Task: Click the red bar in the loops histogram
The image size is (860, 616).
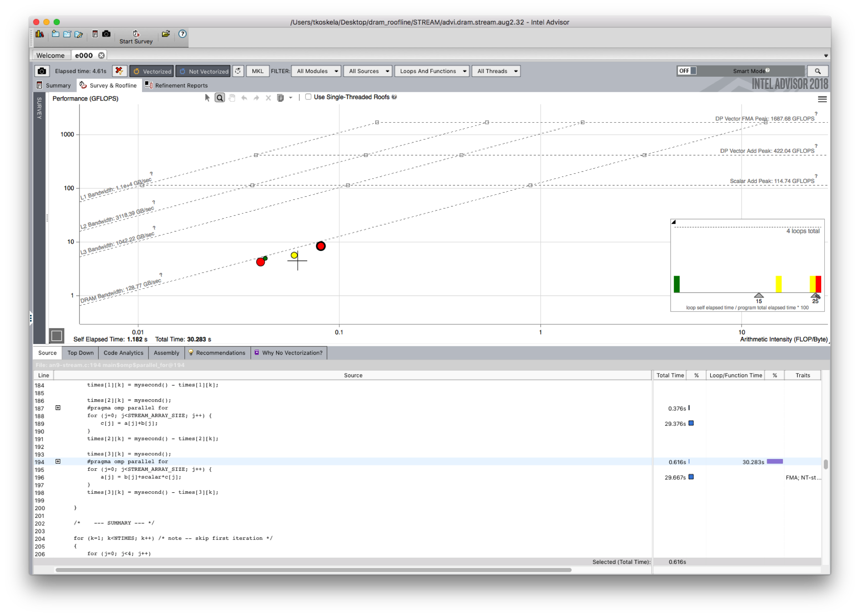Action: pyautogui.click(x=818, y=284)
